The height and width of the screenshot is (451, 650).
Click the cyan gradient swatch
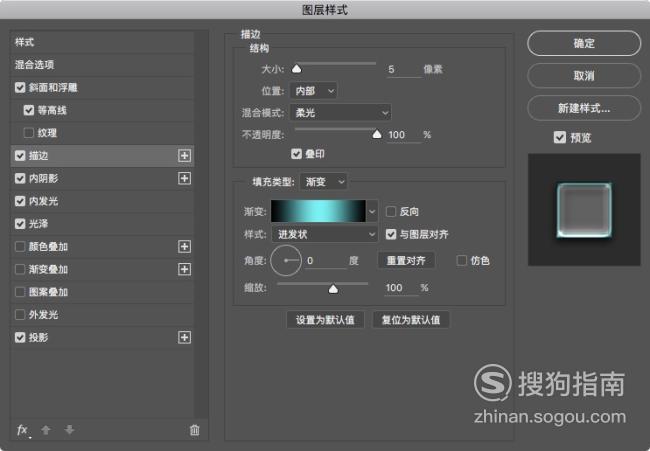318,211
